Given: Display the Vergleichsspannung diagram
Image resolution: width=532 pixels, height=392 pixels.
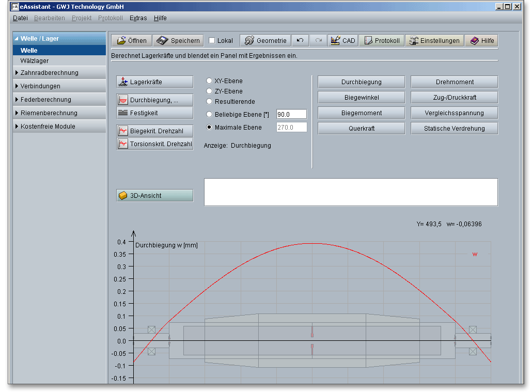Looking at the screenshot, I should 454,113.
